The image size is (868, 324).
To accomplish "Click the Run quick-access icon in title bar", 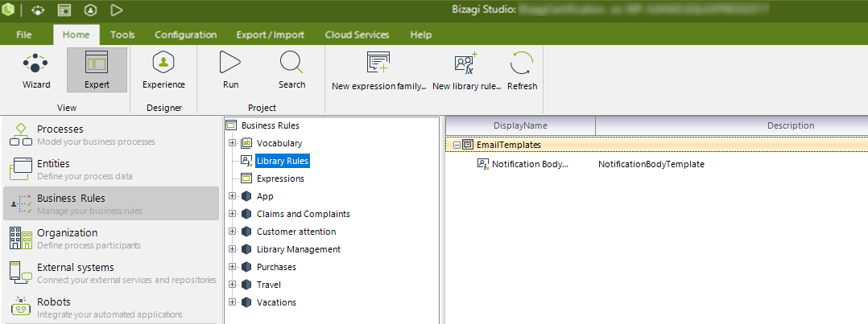I will [116, 10].
